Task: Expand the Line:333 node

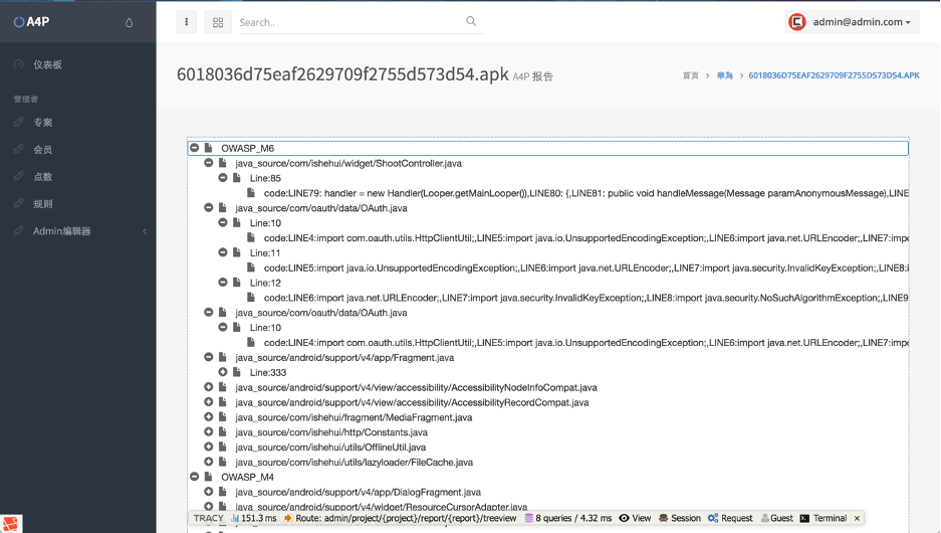Action: [x=223, y=372]
